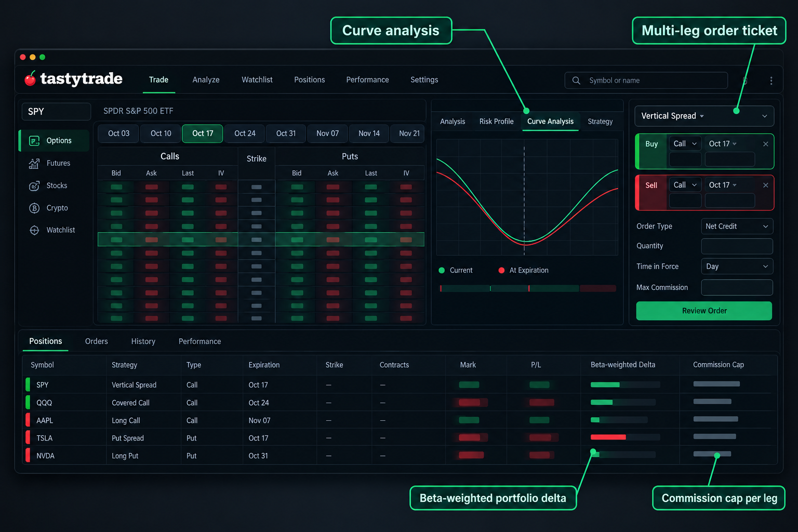The height and width of the screenshot is (532, 798).
Task: Select the Oct 03 expiration
Action: pyautogui.click(x=118, y=134)
